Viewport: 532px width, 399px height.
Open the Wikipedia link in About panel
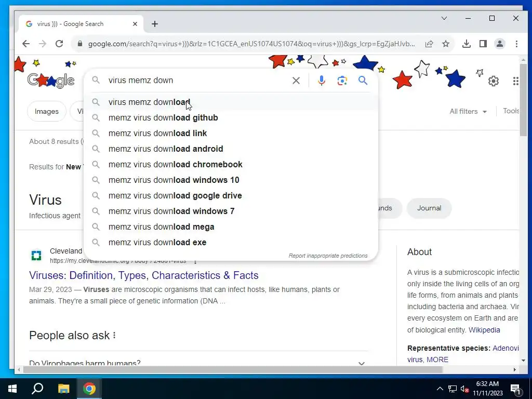(x=484, y=330)
